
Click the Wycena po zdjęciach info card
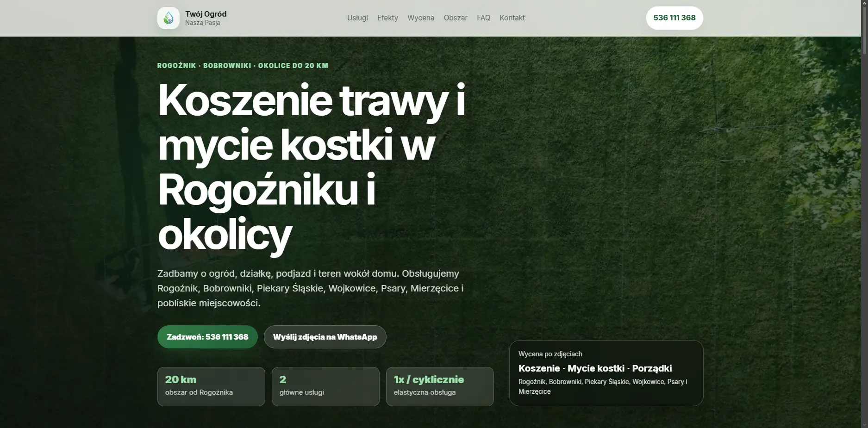606,373
